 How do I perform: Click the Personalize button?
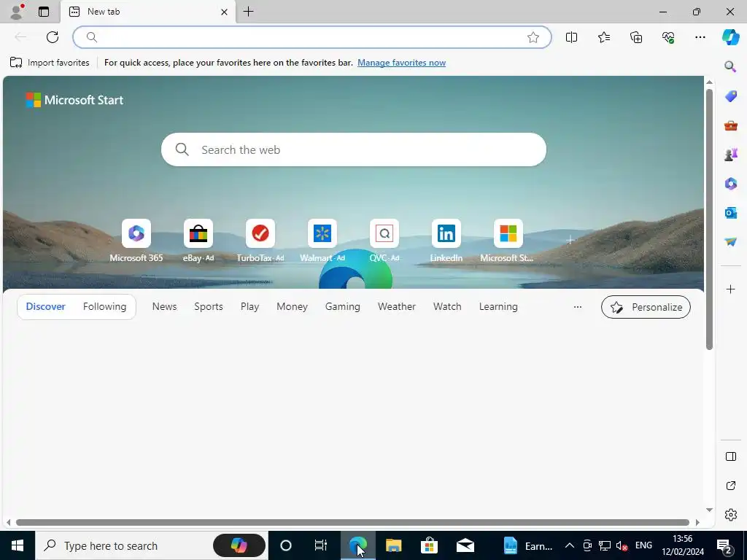click(x=646, y=307)
